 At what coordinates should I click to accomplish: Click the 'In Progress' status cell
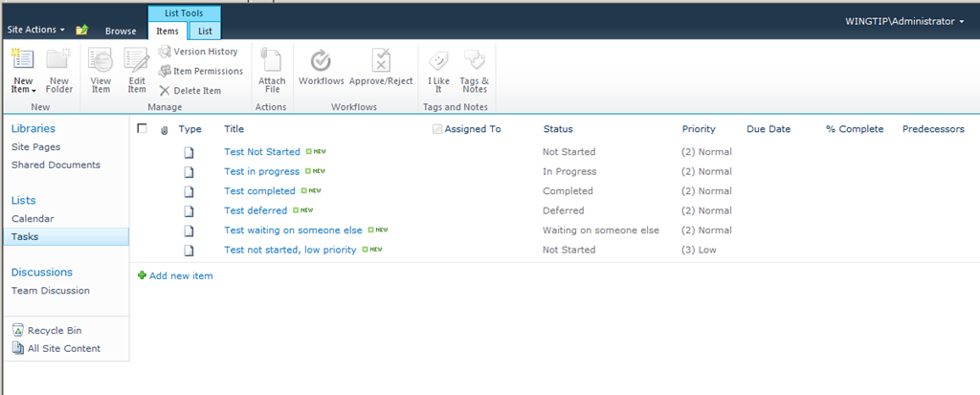pyautogui.click(x=570, y=171)
